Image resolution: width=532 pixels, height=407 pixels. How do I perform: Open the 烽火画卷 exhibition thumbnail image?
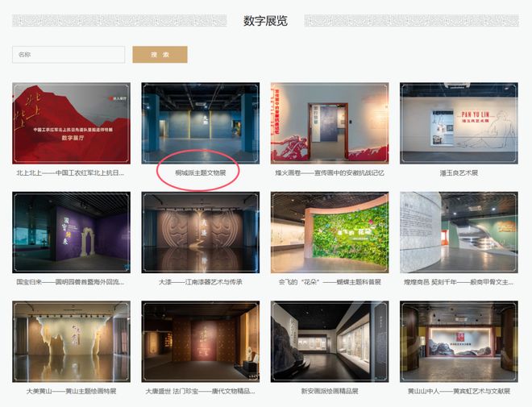tap(329, 121)
